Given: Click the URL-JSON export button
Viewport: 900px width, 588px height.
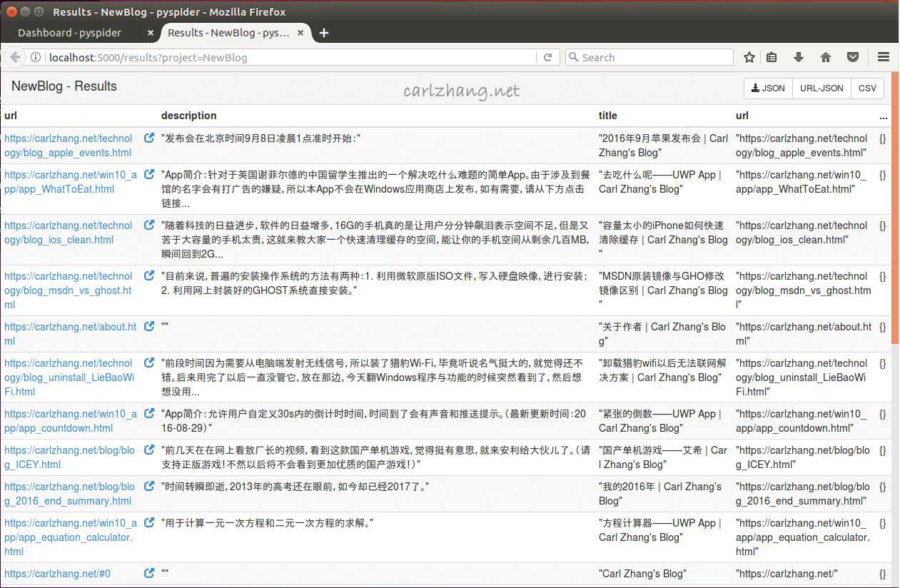Looking at the screenshot, I should (x=821, y=88).
